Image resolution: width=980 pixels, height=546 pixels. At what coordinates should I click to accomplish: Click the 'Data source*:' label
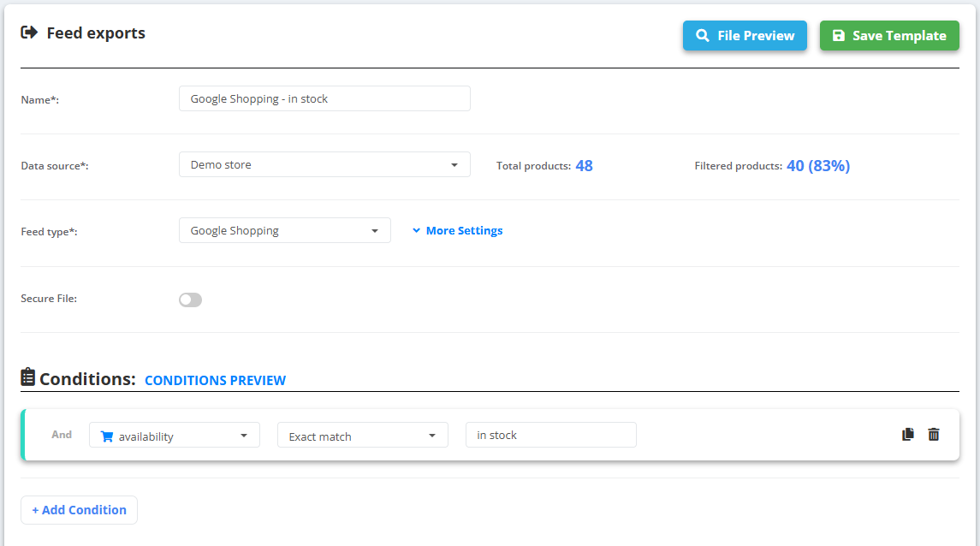tap(55, 165)
